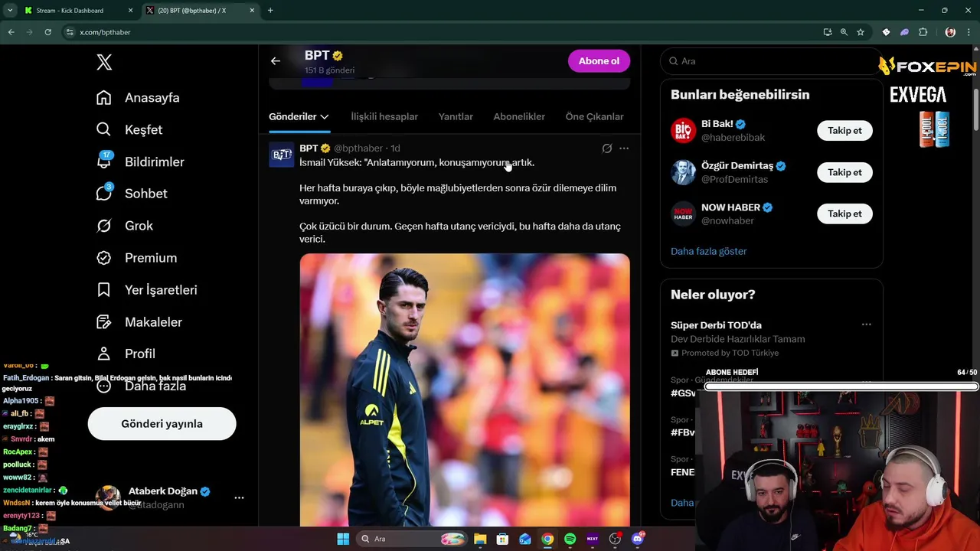Open Süper Derbi TOD'da trend
Image resolution: width=980 pixels, height=551 pixels.
[716, 325]
